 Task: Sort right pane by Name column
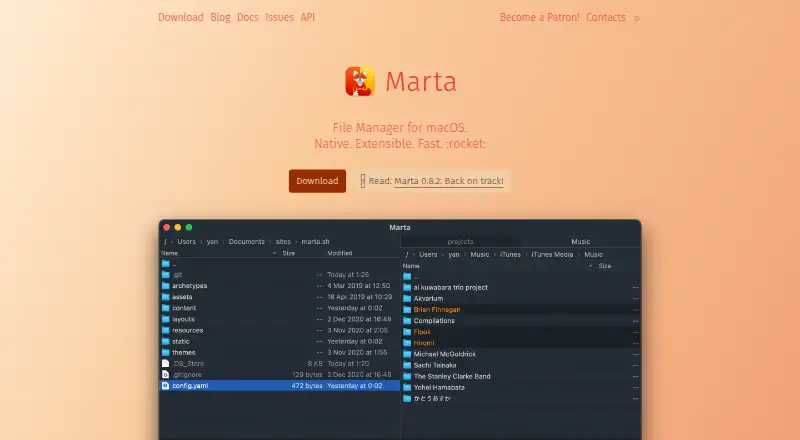coord(411,266)
